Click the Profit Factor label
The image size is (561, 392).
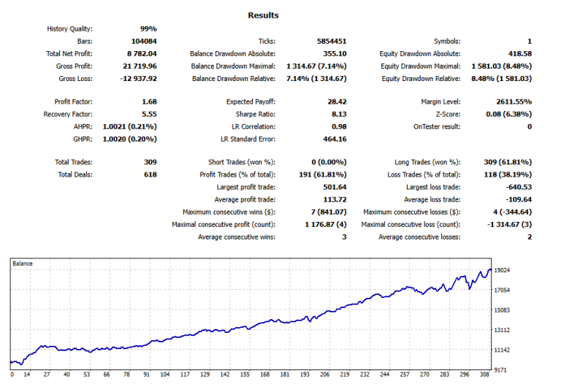tap(73, 102)
